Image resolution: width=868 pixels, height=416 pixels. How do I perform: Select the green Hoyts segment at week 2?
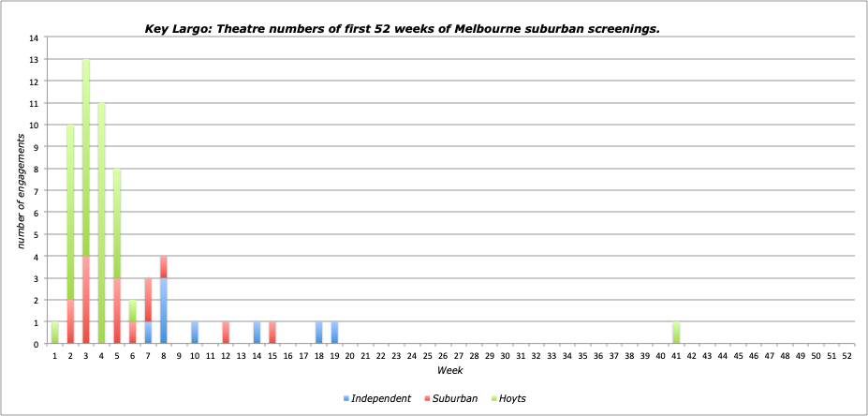click(x=70, y=213)
